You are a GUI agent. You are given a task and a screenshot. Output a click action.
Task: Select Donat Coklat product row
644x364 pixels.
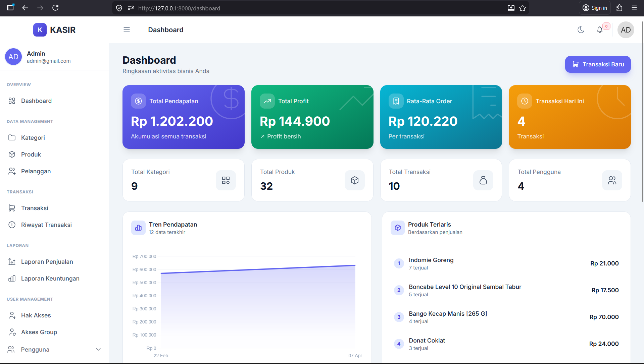click(506, 344)
